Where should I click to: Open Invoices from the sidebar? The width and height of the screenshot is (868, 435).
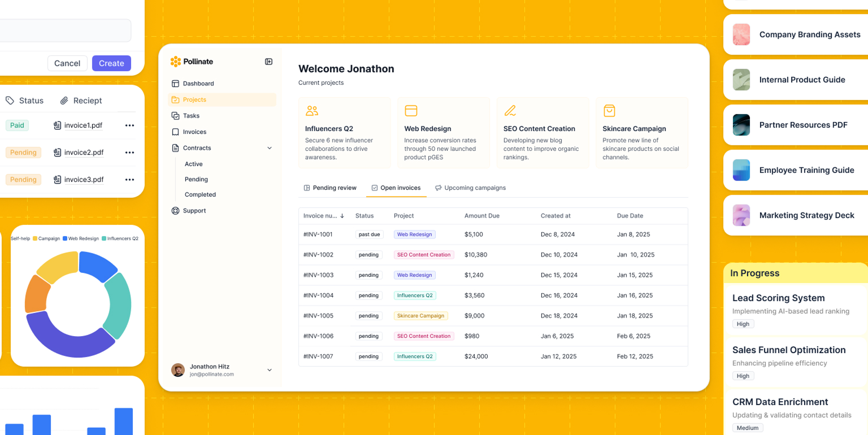click(194, 132)
